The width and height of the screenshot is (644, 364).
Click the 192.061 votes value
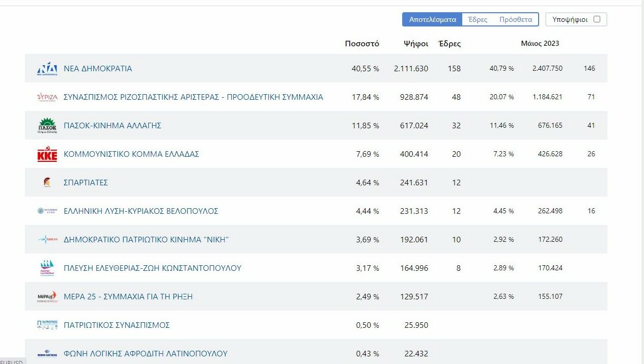click(x=414, y=239)
